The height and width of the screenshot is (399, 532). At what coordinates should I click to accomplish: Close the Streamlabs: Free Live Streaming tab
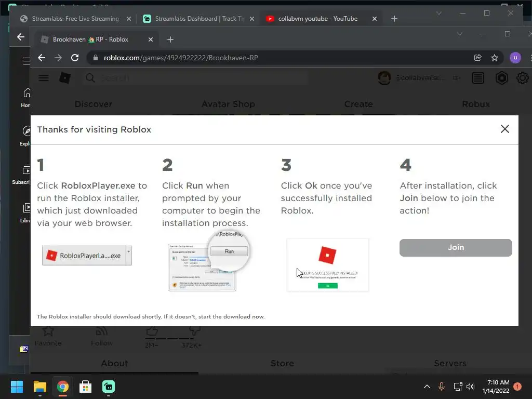coord(129,19)
